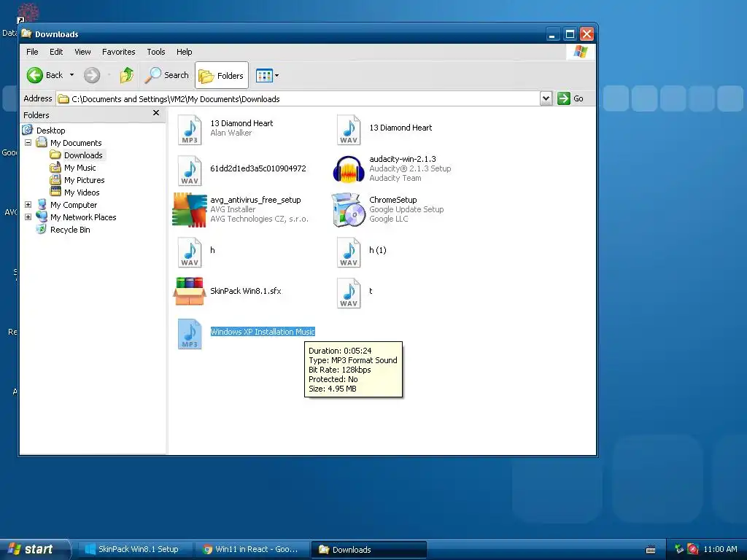Click the 11:00 AM system clock
Viewport: 747px width, 560px height.
pos(720,549)
